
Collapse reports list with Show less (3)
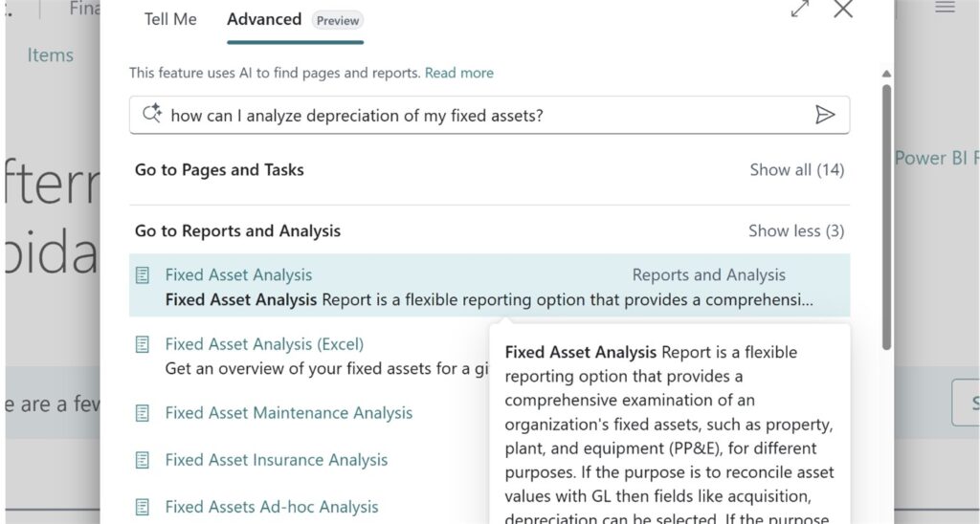pos(796,230)
